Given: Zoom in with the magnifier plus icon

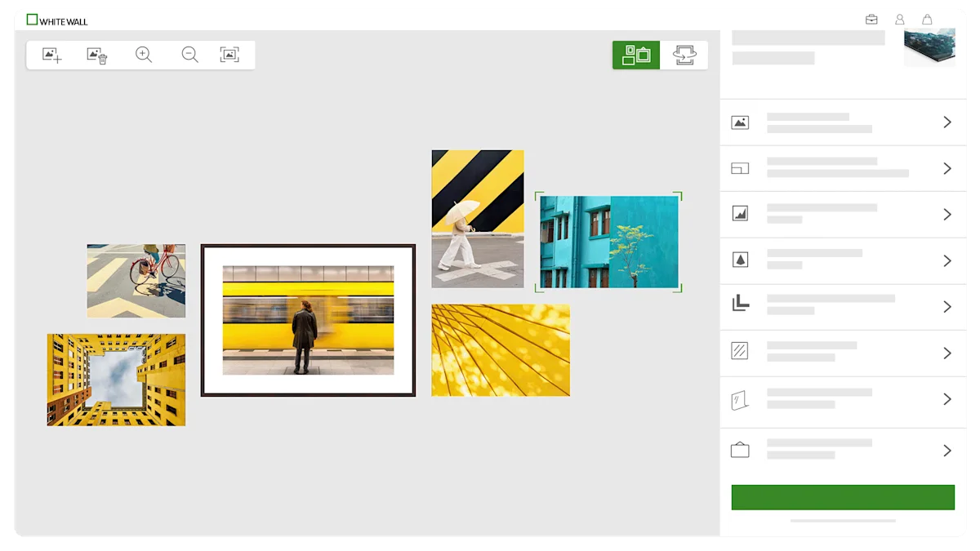Looking at the screenshot, I should click(x=144, y=55).
